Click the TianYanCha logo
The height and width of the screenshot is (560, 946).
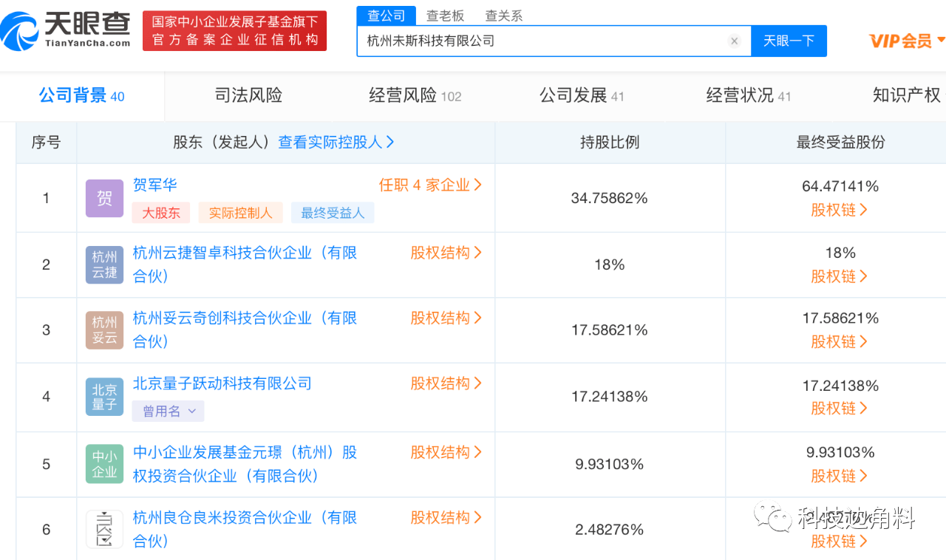tap(65, 30)
